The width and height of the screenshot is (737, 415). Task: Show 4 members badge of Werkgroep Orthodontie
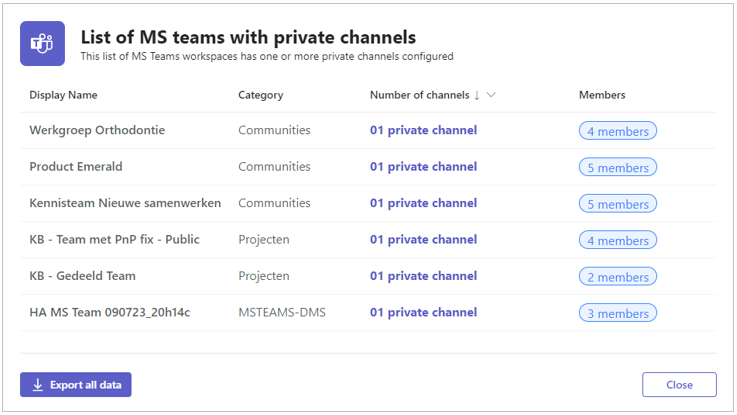(x=618, y=131)
